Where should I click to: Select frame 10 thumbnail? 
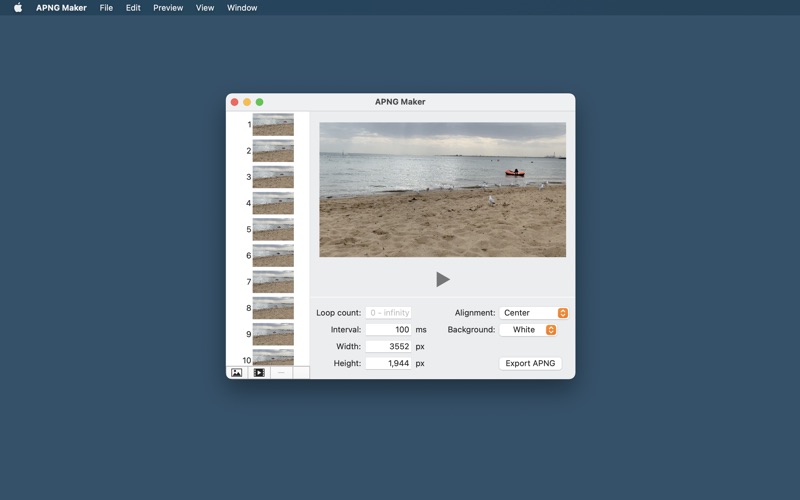click(x=273, y=357)
